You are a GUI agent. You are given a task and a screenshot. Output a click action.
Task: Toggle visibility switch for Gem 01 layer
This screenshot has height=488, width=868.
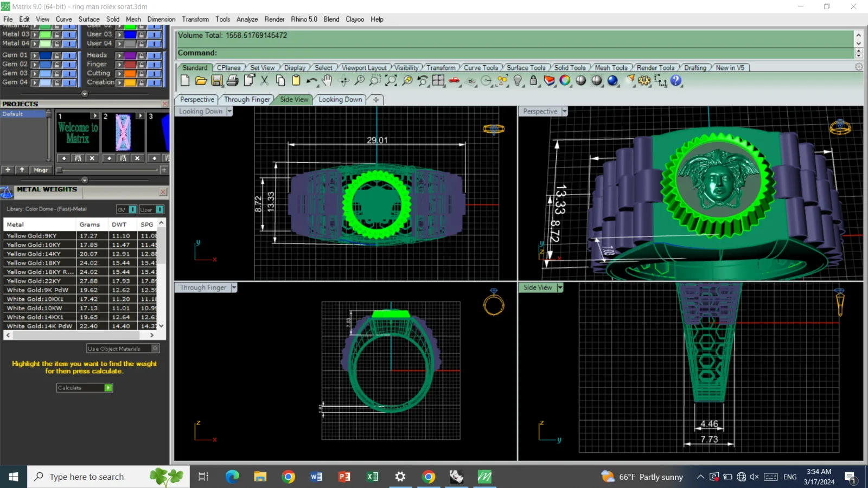pos(69,55)
